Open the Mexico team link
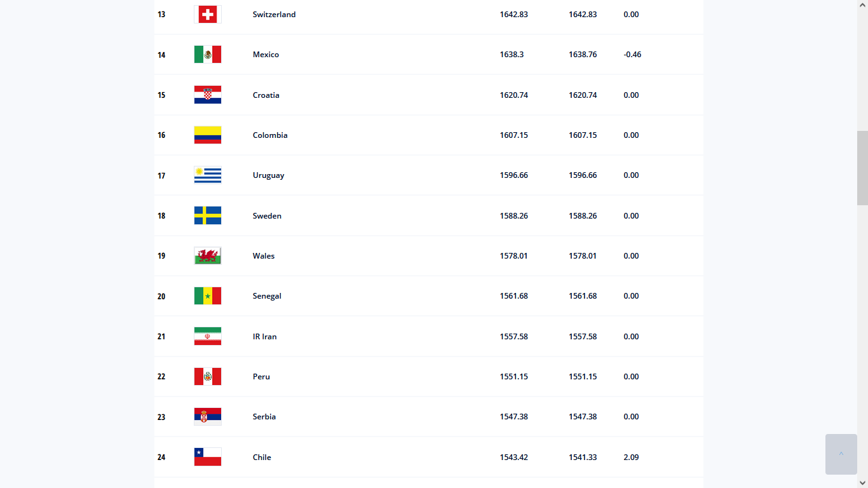Viewport: 868px width, 488px height. click(x=266, y=55)
